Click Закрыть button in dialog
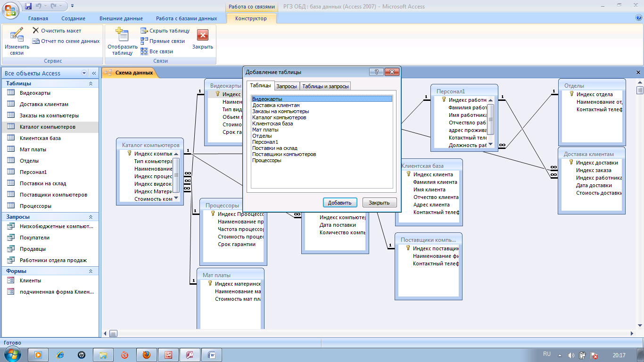The image size is (644, 362). [380, 203]
